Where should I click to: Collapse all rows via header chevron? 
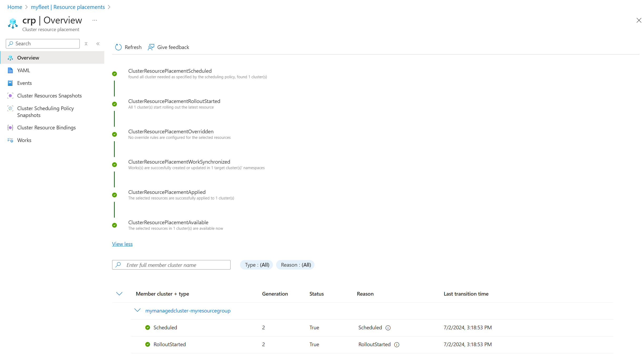(119, 294)
